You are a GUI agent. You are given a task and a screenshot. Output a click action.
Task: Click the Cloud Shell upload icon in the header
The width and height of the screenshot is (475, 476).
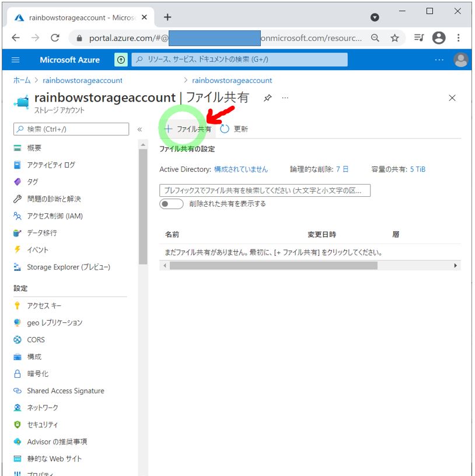121,60
